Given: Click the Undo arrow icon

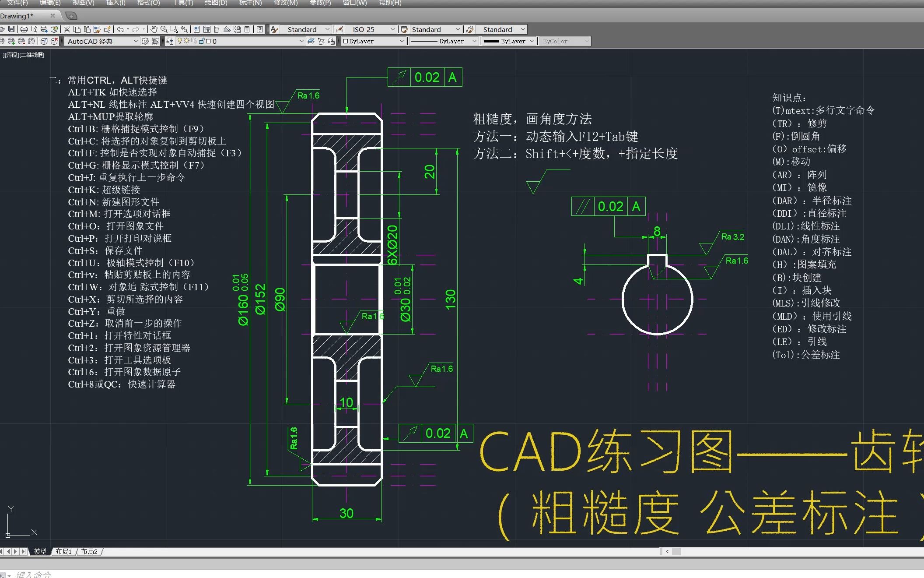Looking at the screenshot, I should tap(120, 29).
